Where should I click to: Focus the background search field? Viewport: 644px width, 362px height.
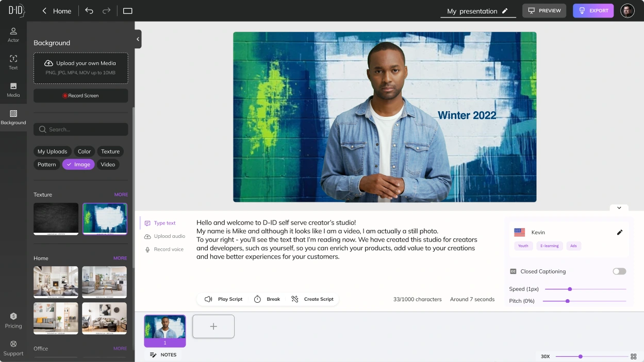coord(81,129)
